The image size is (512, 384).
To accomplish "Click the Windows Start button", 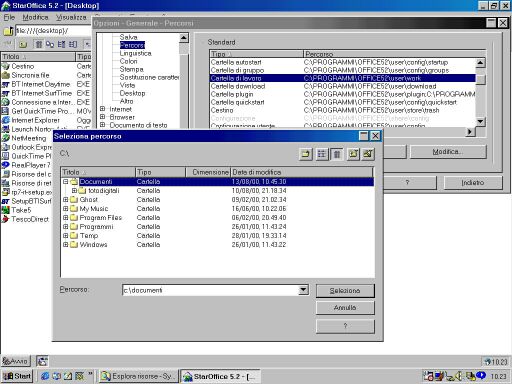I will point(17,376).
